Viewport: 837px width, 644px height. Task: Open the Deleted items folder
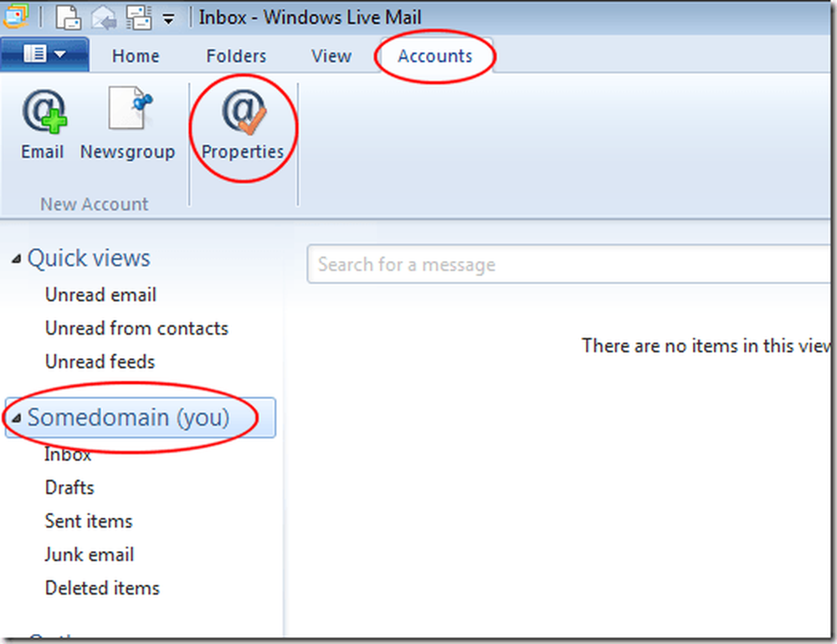point(102,589)
